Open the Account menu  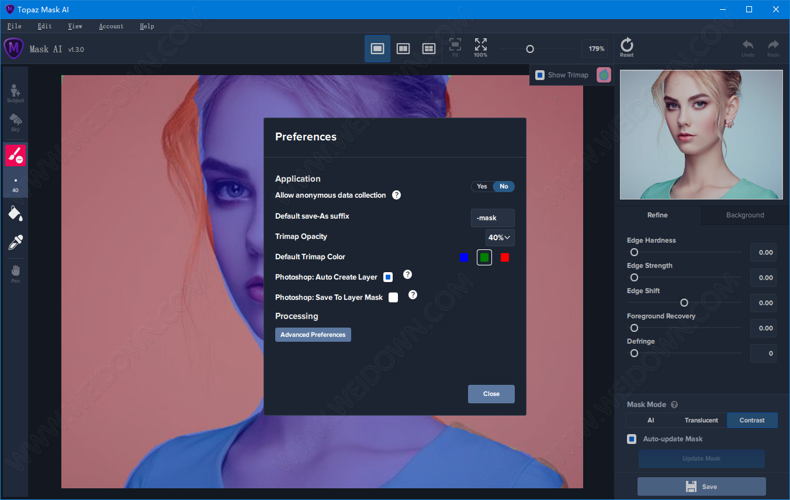point(111,26)
